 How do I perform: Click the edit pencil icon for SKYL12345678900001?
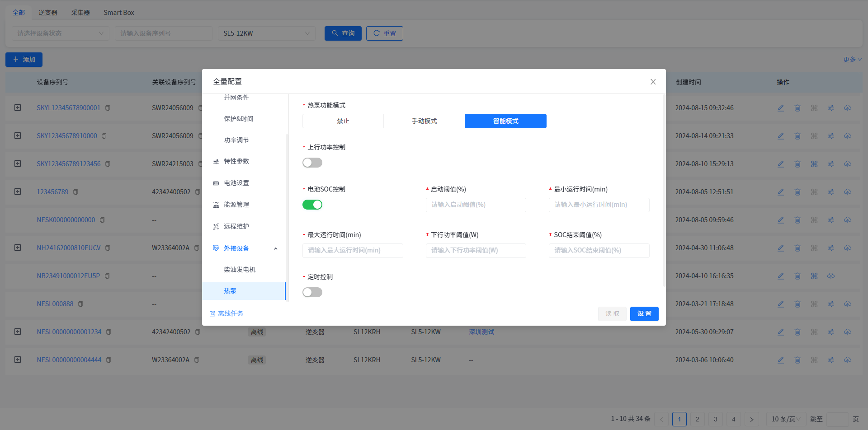tap(781, 108)
